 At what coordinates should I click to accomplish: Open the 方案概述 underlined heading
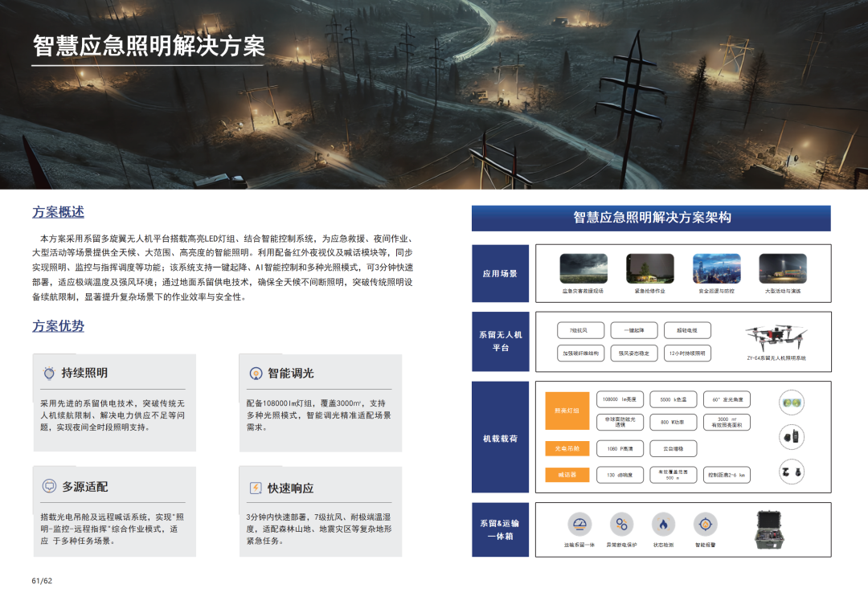(58, 212)
